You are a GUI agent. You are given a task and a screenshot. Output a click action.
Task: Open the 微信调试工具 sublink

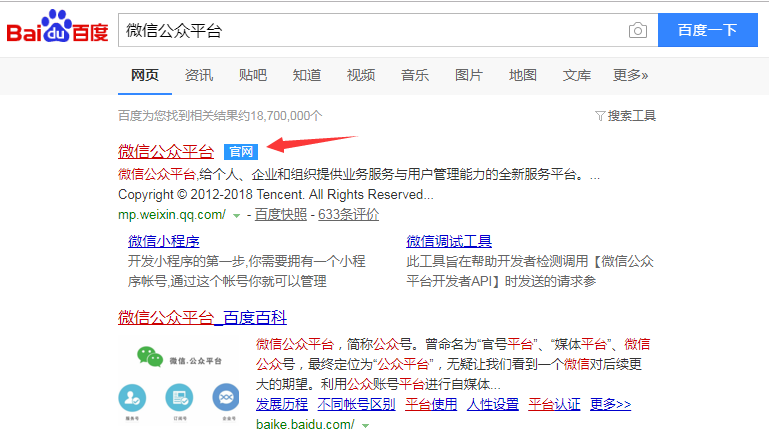click(449, 241)
